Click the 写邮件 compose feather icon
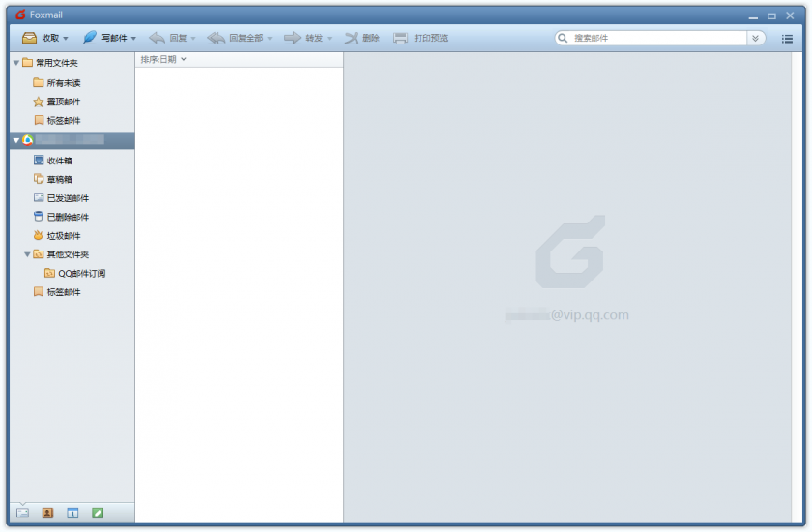The image size is (812, 532). click(x=90, y=38)
